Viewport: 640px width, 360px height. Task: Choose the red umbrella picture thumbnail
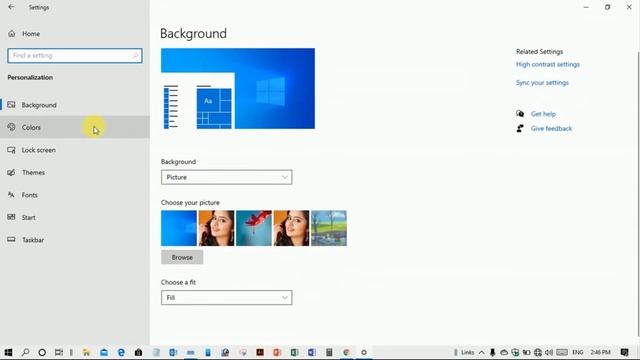click(x=254, y=228)
